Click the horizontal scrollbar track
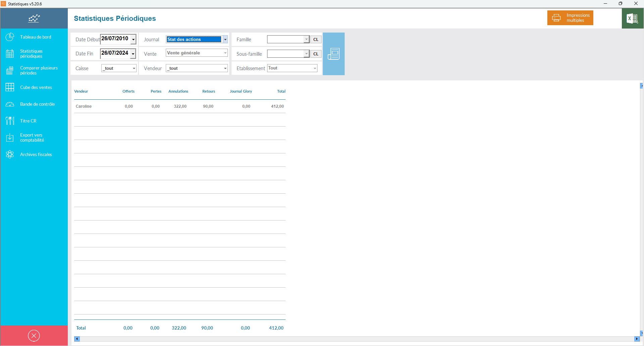This screenshot has height=346, width=644. click(357, 339)
